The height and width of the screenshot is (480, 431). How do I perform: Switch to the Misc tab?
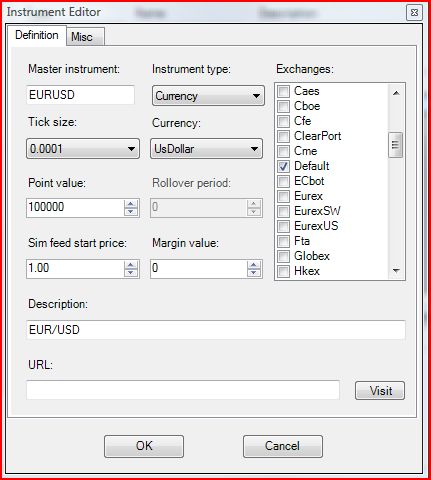[x=85, y=36]
